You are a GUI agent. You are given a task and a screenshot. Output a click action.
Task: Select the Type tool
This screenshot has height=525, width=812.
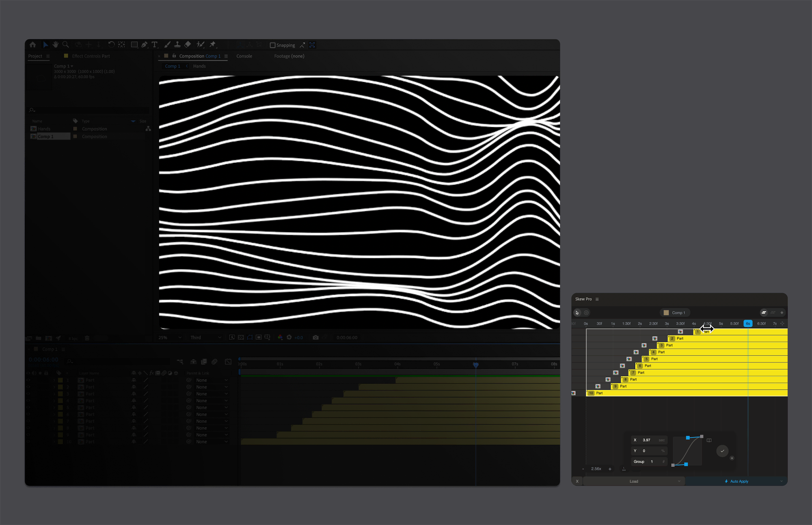click(154, 45)
